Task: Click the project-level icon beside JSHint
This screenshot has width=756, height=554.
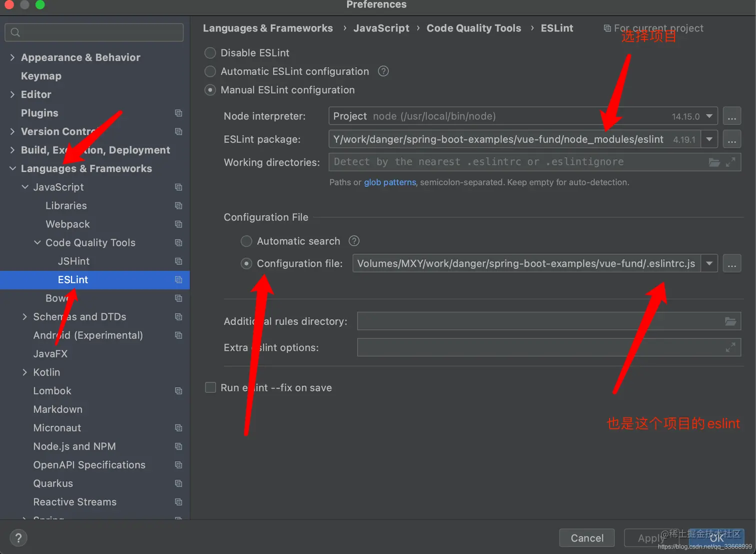Action: 178,261
